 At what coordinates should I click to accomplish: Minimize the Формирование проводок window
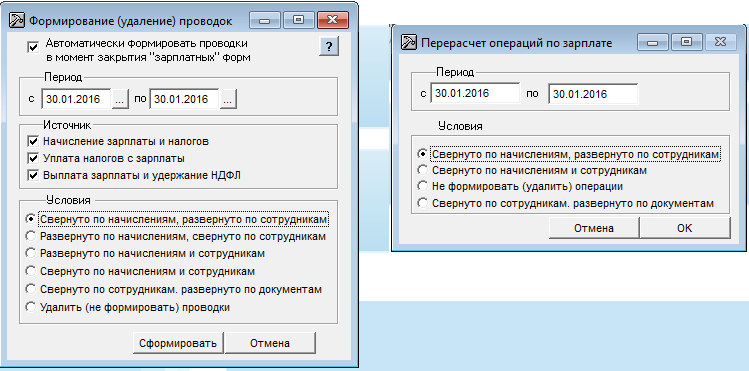coord(265,21)
